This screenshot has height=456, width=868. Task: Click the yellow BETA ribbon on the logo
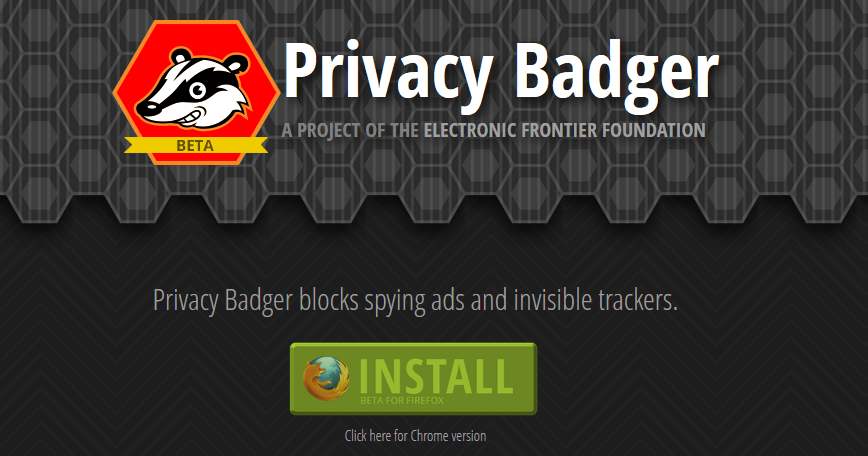click(195, 146)
